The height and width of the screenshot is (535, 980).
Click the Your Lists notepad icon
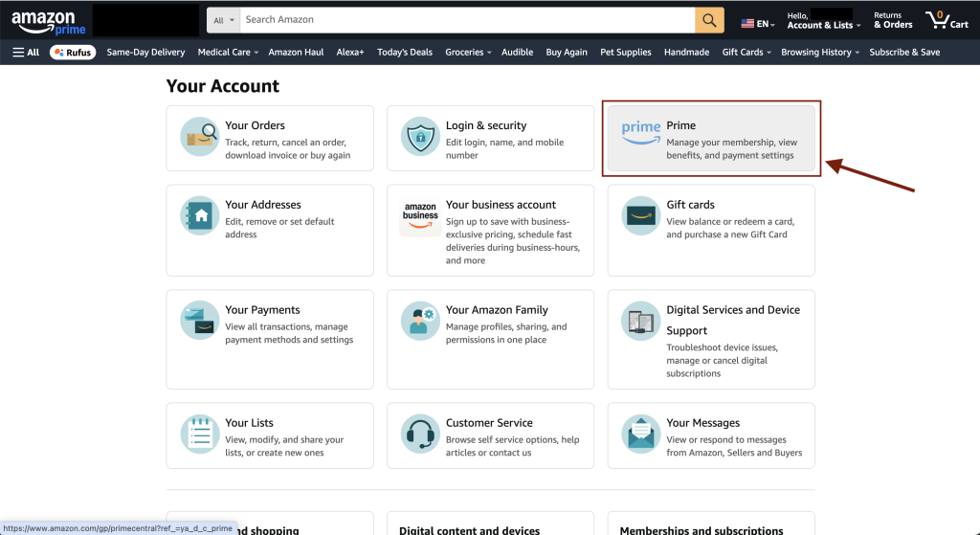200,434
